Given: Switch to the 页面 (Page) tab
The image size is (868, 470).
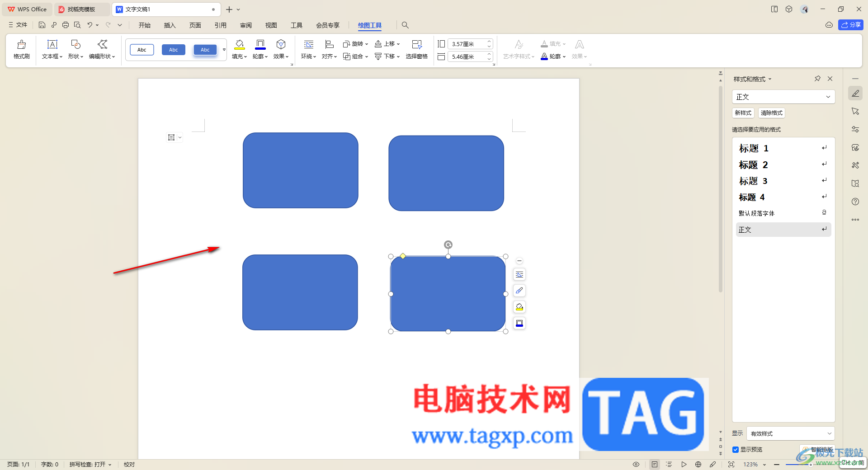Looking at the screenshot, I should pos(195,25).
